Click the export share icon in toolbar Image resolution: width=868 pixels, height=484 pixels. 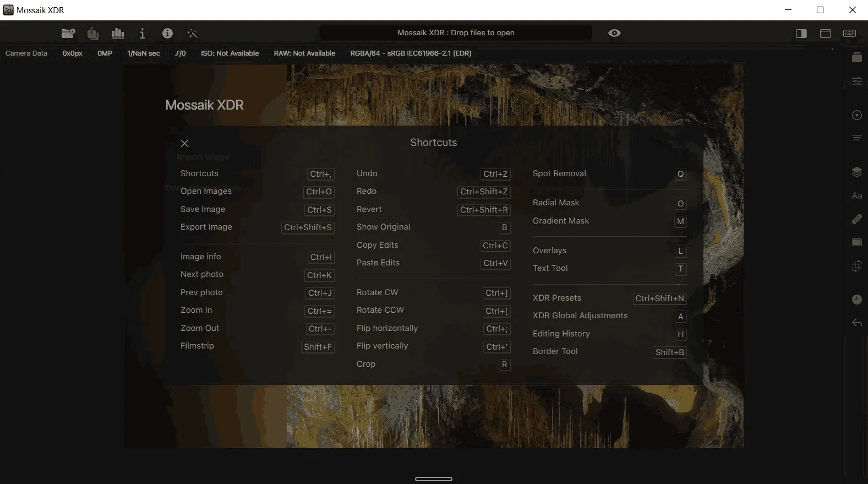(93, 34)
